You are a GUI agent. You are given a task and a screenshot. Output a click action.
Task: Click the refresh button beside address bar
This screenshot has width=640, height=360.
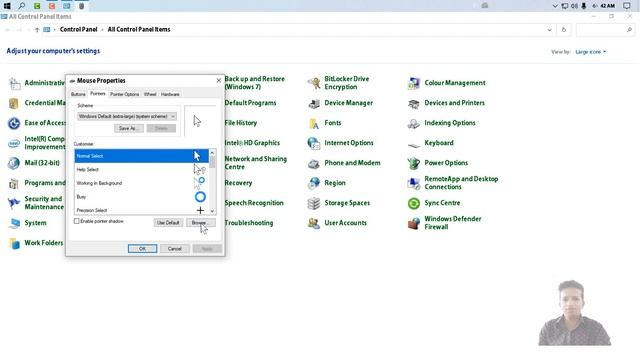[564, 30]
